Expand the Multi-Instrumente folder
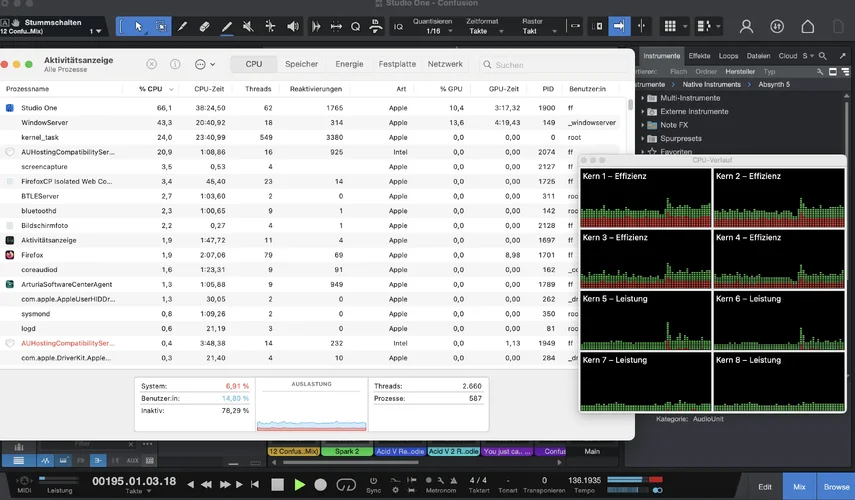Screen dimensions: 855x500 (x=640, y=99)
